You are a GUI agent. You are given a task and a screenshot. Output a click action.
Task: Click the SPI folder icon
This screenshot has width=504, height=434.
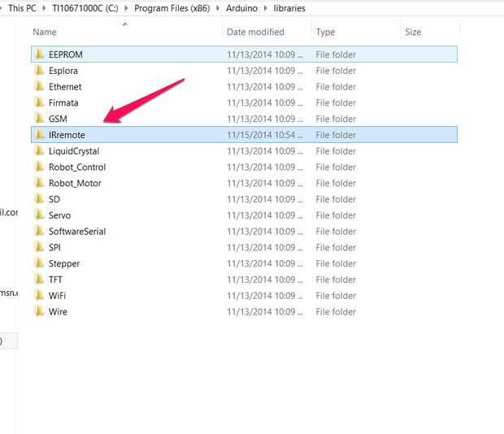(x=39, y=247)
